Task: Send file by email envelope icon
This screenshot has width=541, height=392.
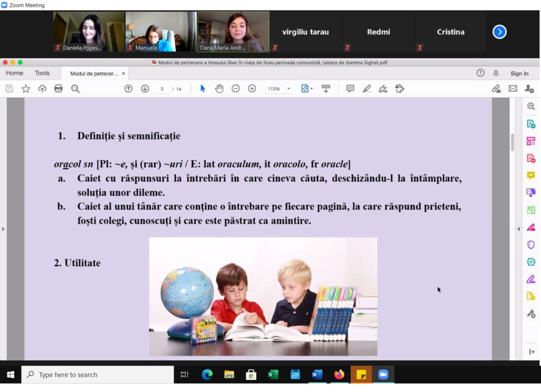Action: pyautogui.click(x=512, y=89)
